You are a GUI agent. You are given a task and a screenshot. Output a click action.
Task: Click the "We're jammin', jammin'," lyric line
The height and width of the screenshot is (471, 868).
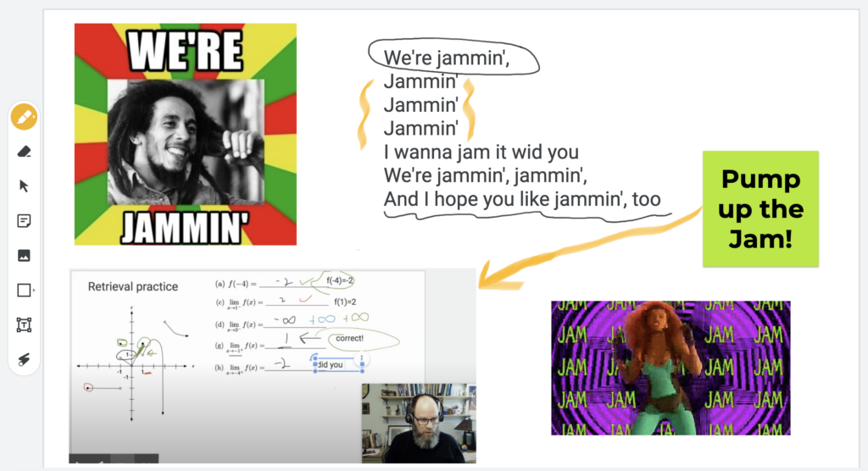486,175
